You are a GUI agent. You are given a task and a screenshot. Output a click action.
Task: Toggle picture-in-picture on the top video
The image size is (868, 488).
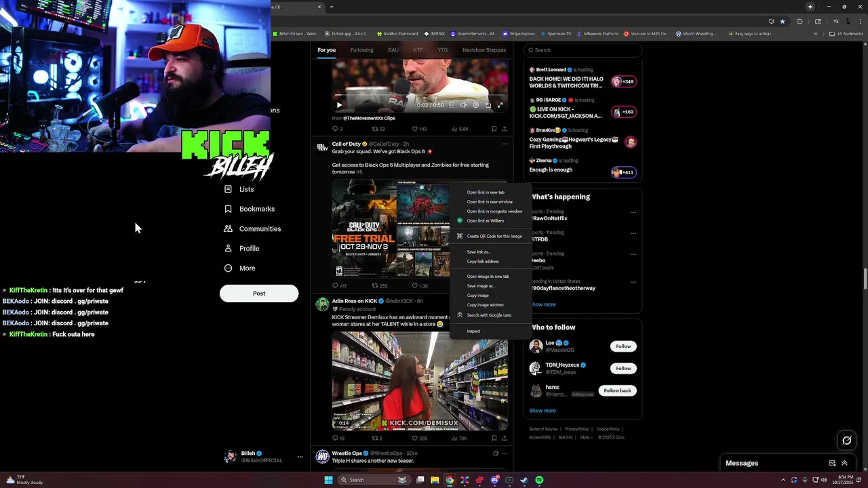tap(488, 105)
